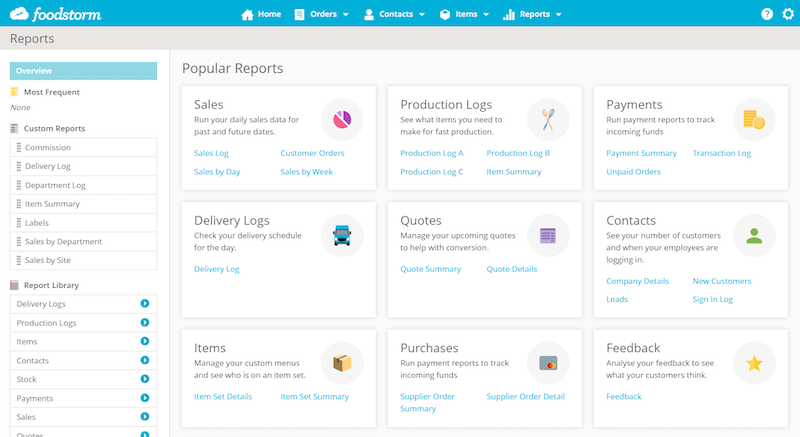Expand Delivery Logs in Report Library
This screenshot has width=800, height=437.
click(x=145, y=303)
